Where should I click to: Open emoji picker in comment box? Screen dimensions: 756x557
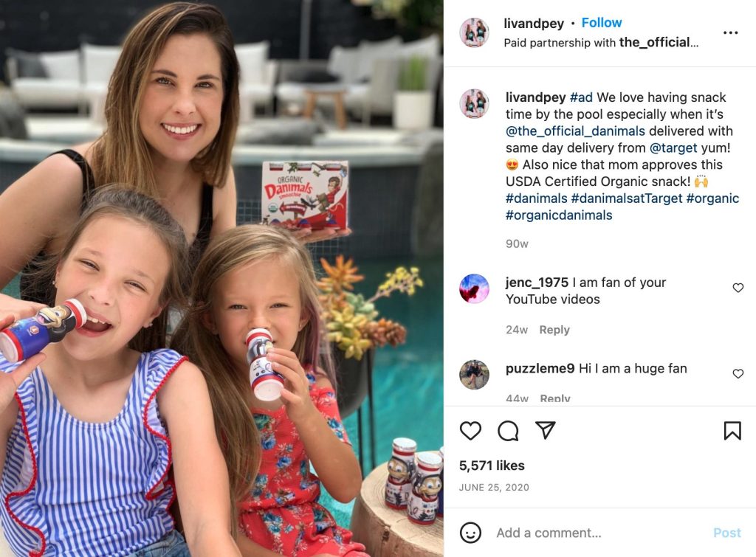pos(470,533)
